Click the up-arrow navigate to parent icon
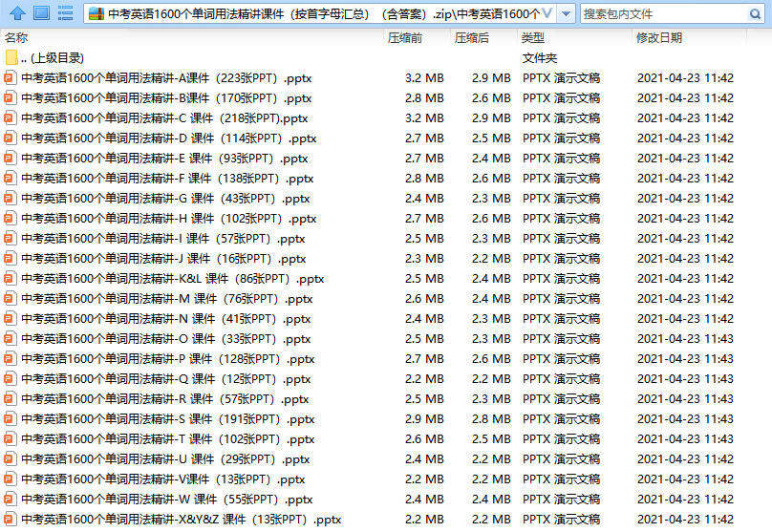 (x=16, y=13)
